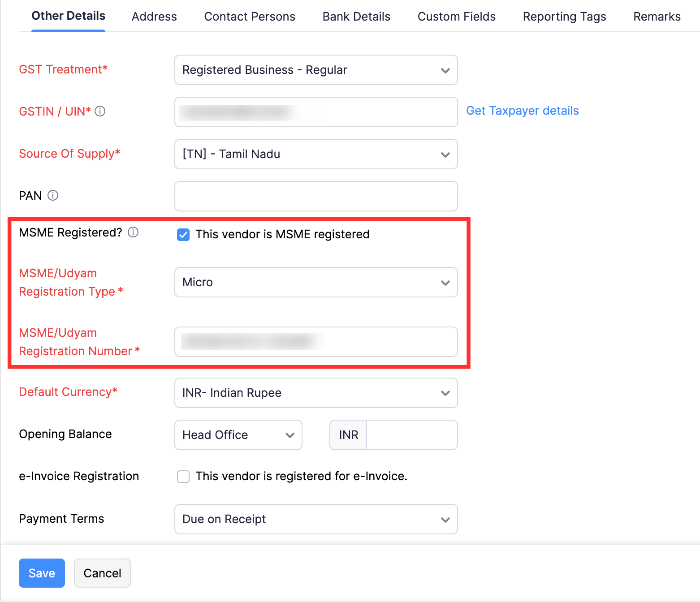Switch to the Bank Details tab
Screen dimensions: 700x602
click(356, 16)
